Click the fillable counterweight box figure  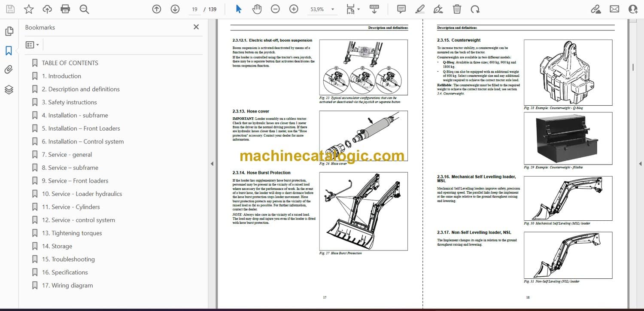click(568, 138)
